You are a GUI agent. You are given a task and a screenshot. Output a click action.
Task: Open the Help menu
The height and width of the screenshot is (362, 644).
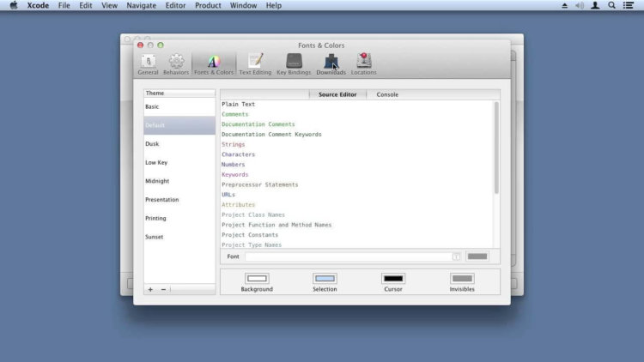274,5
